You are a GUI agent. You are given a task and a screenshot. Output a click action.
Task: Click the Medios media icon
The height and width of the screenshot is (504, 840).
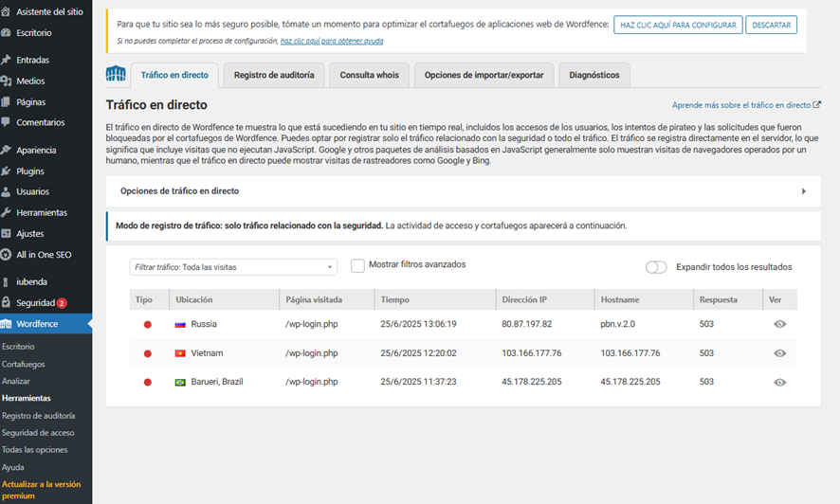click(x=6, y=81)
